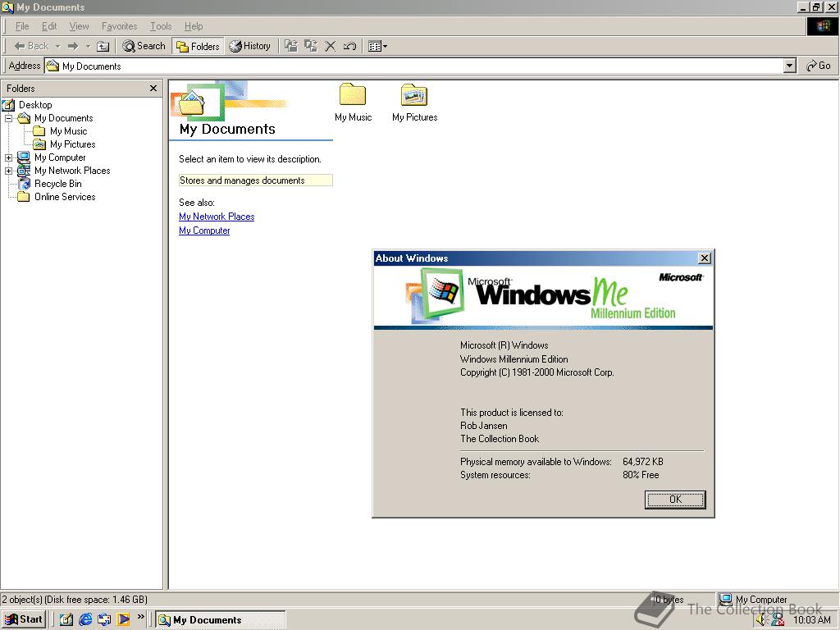
Task: Toggle the Folders pane button
Action: (199, 46)
